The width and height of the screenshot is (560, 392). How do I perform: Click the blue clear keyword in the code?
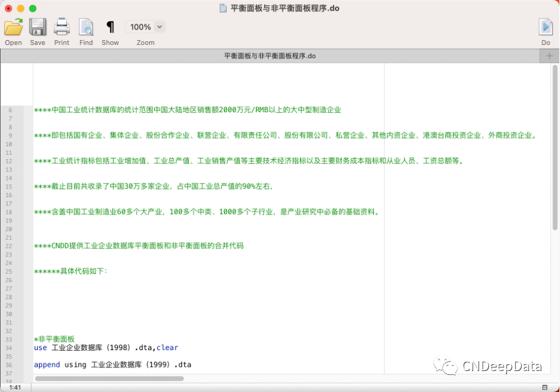[x=167, y=347]
